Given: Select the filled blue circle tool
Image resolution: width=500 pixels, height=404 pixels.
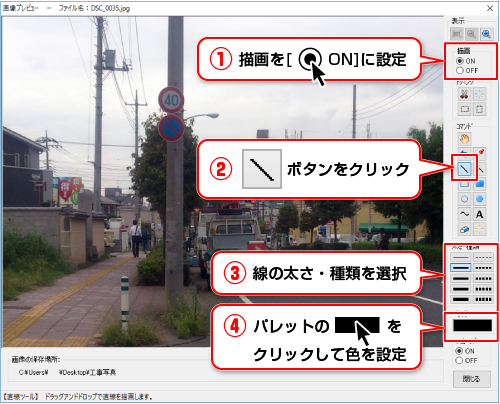Looking at the screenshot, I should click(479, 199).
